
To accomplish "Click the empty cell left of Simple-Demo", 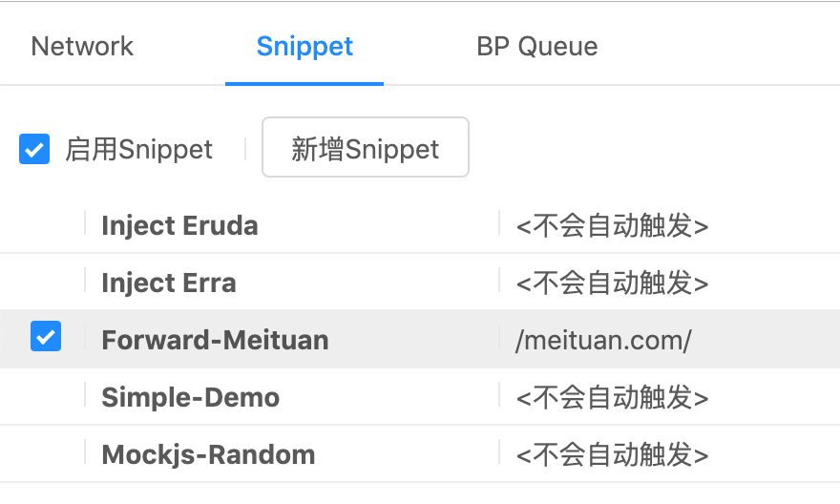I will coord(44,397).
